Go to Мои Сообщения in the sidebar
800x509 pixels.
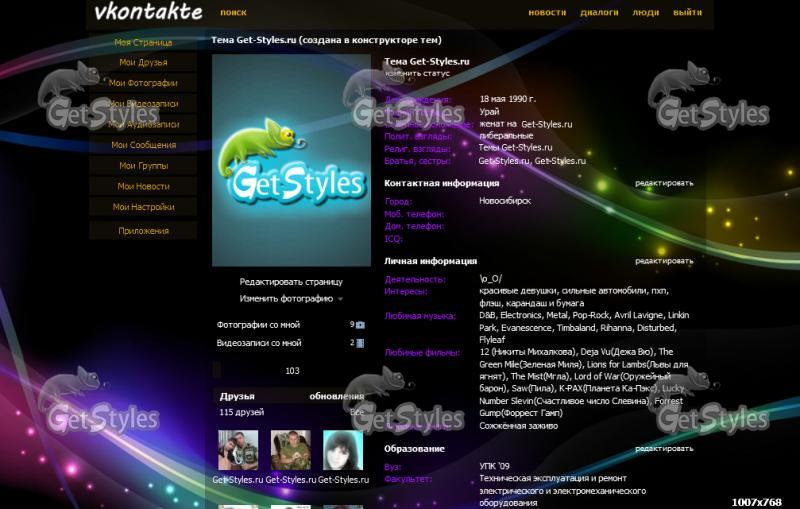coord(143,145)
